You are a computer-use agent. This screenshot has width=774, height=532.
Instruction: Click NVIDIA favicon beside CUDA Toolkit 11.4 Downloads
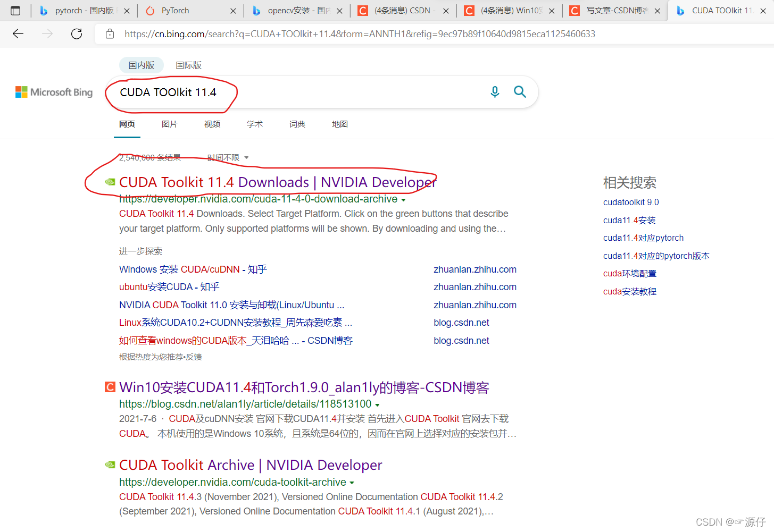(x=110, y=182)
